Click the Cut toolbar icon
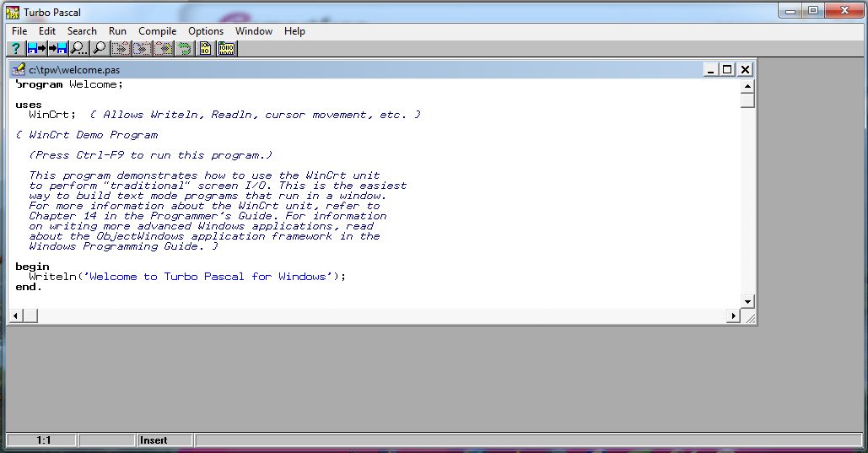Screen dimensions: 868x453 [x=121, y=49]
